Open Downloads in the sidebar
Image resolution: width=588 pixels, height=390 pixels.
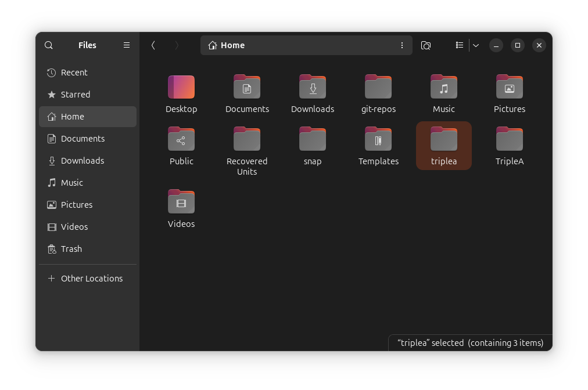[x=88, y=161]
